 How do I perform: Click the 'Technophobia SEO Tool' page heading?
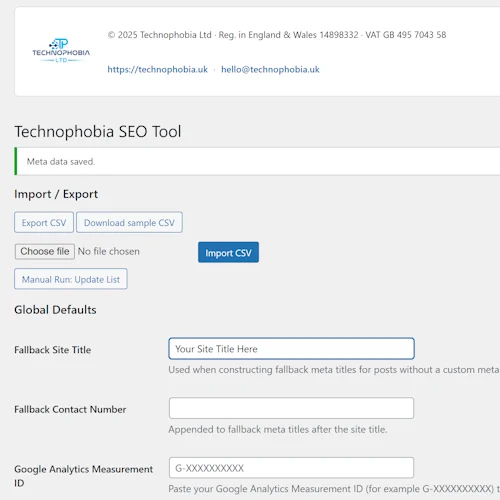[x=98, y=132]
